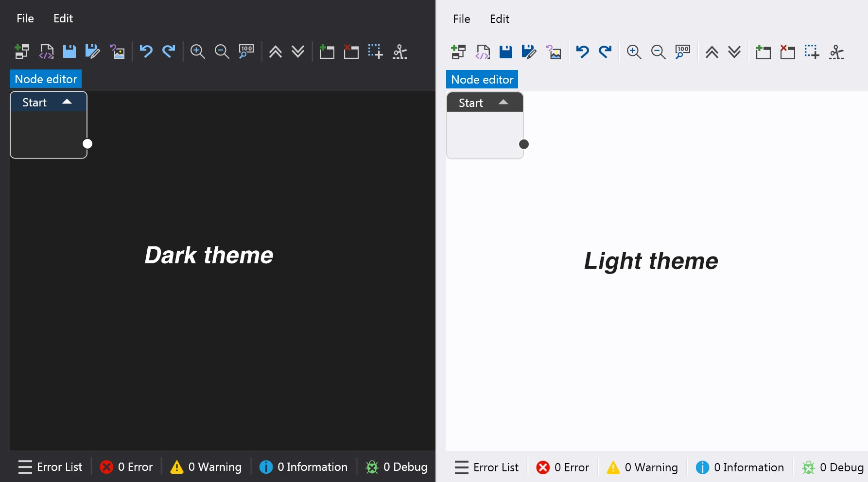Click the new node graph icon in light theme
The image size is (868, 482).
click(x=458, y=52)
